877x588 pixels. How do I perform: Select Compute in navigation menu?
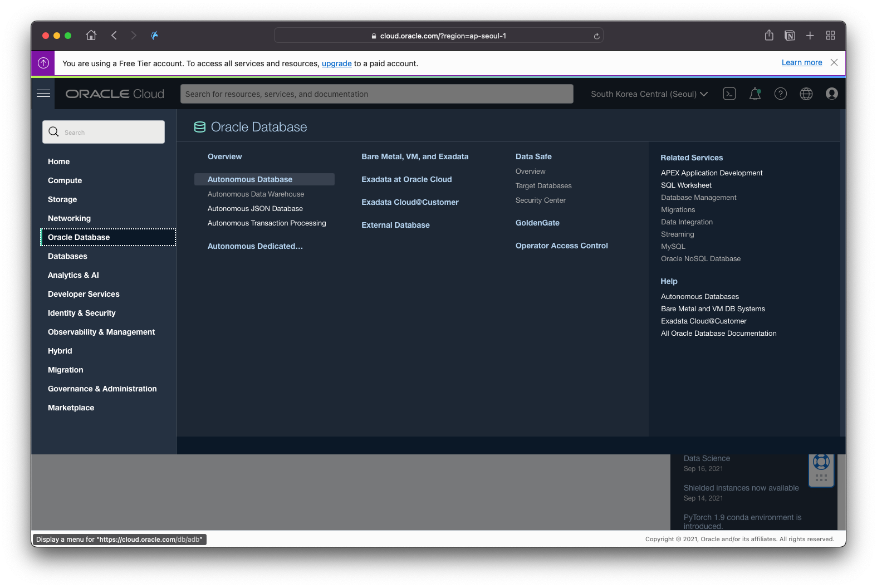coord(65,180)
